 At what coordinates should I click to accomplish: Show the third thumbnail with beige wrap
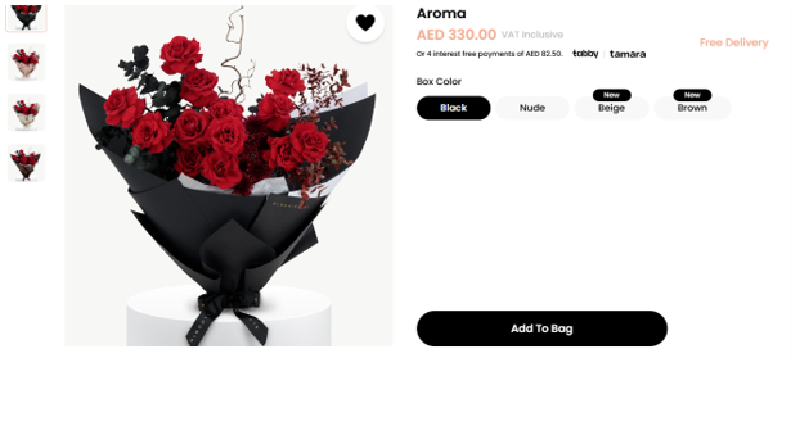(27, 112)
